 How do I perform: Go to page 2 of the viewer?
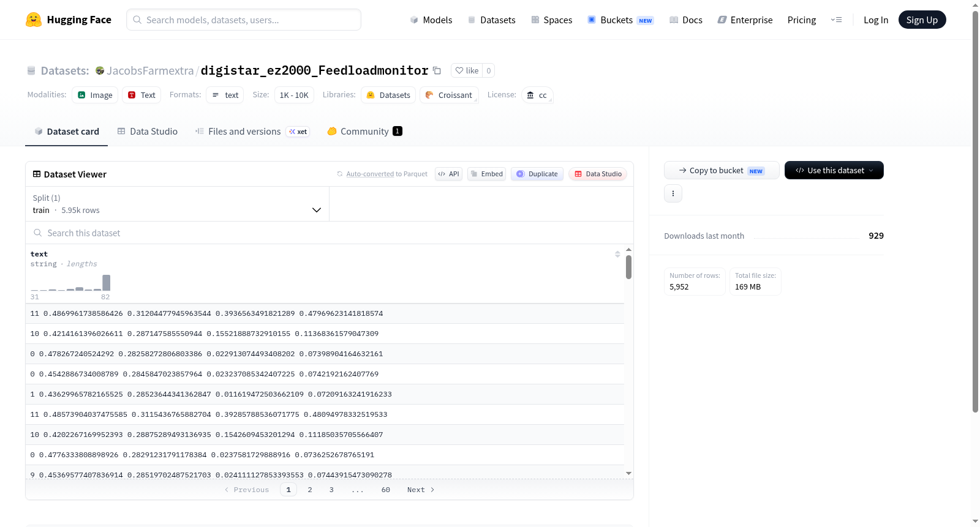[310, 490]
